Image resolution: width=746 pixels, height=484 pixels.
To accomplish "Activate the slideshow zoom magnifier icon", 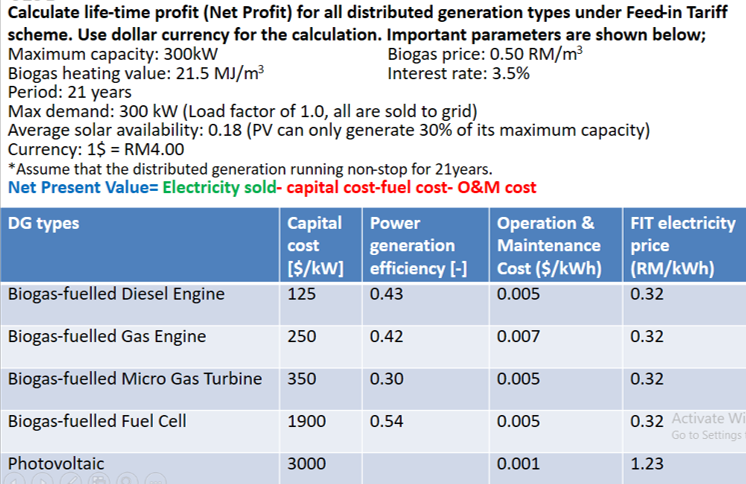I will (x=127, y=480).
